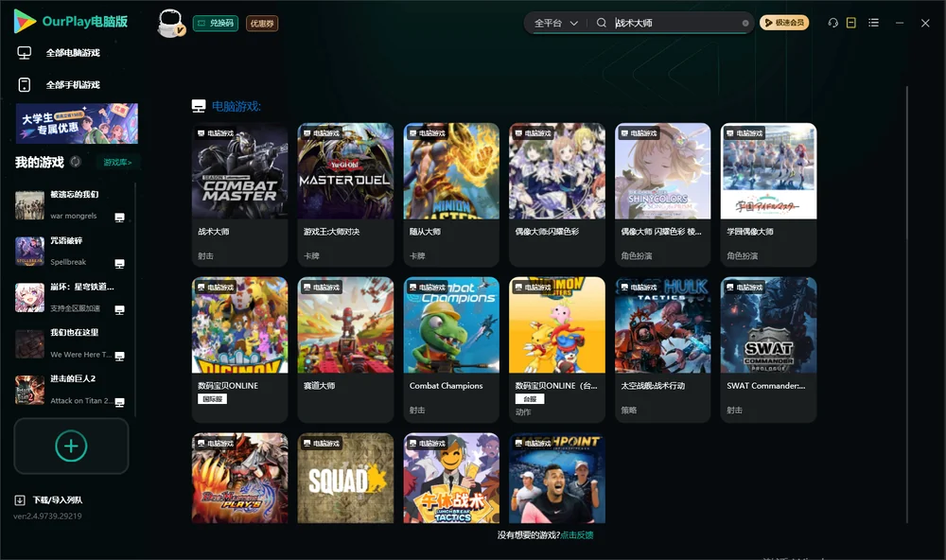The height and width of the screenshot is (560, 946).
Task: Open 午休战术 Lunchbreak Tactics card
Action: [x=451, y=478]
